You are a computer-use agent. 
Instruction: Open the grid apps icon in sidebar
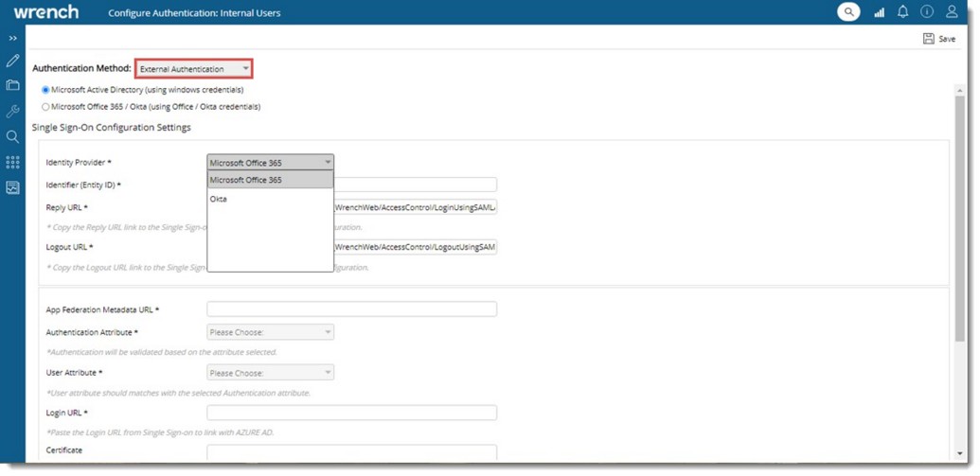(x=12, y=163)
